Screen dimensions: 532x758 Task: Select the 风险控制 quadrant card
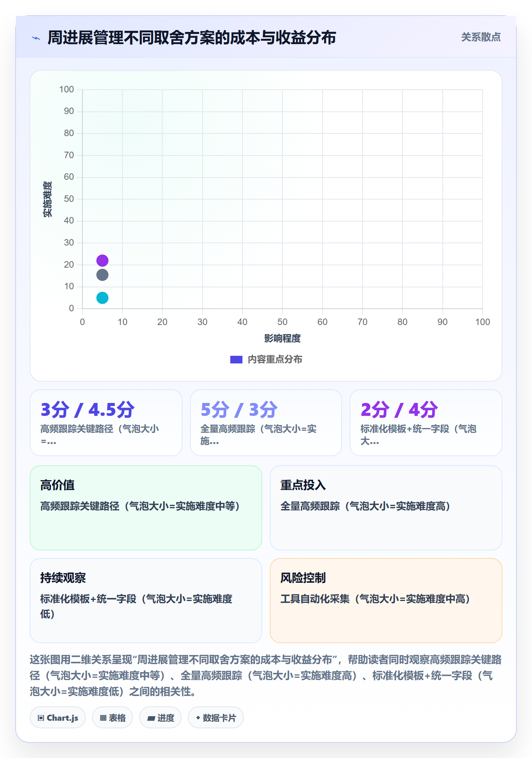(x=386, y=600)
